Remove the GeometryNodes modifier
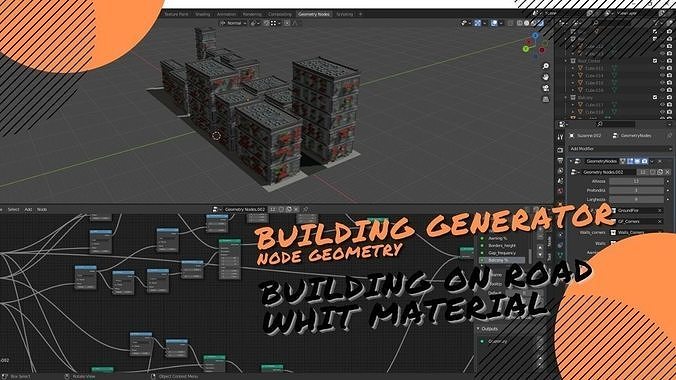Viewport: 676px width, 380px height. pos(660,161)
